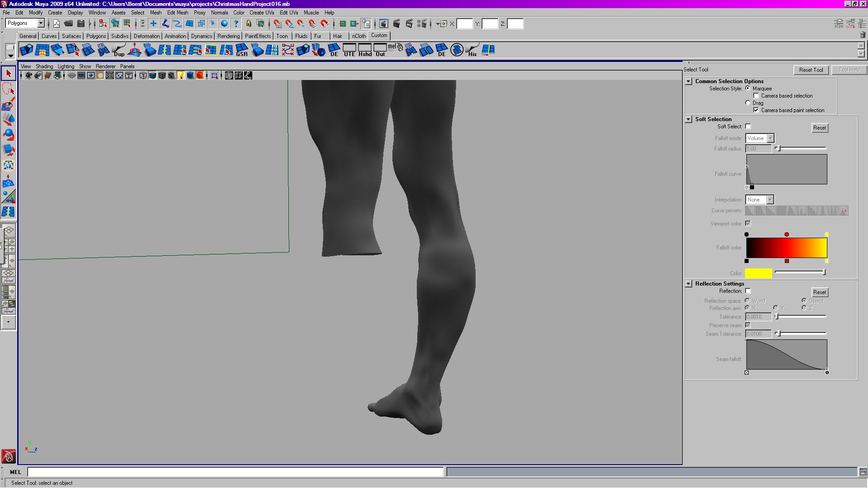Viewport: 868px width, 488px height.
Task: Click the Reset Tool button
Action: click(x=811, y=70)
